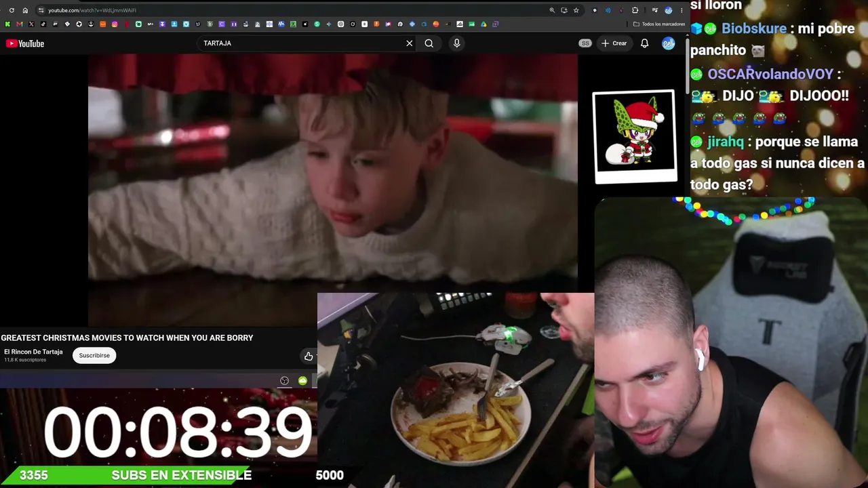Reload the page with the browser refresh icon
The width and height of the screenshot is (868, 488).
click(12, 10)
